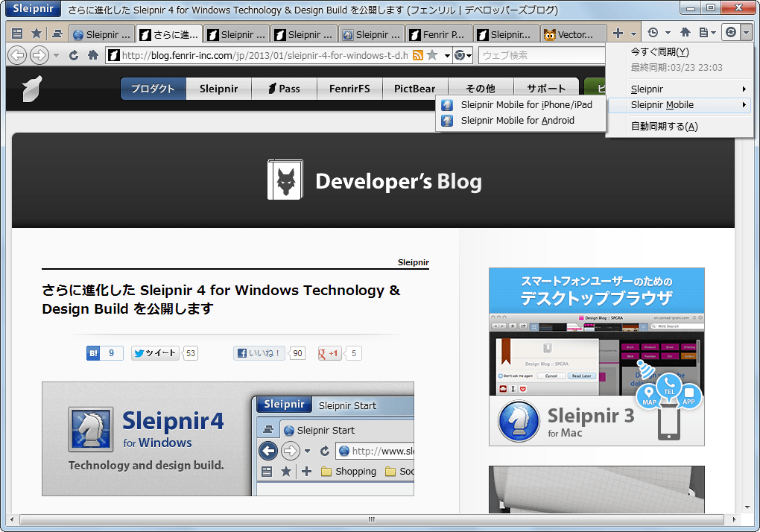This screenshot has height=532, width=760.
Task: Toggle the panel sidebar icon in tab bar
Action: pos(17,34)
